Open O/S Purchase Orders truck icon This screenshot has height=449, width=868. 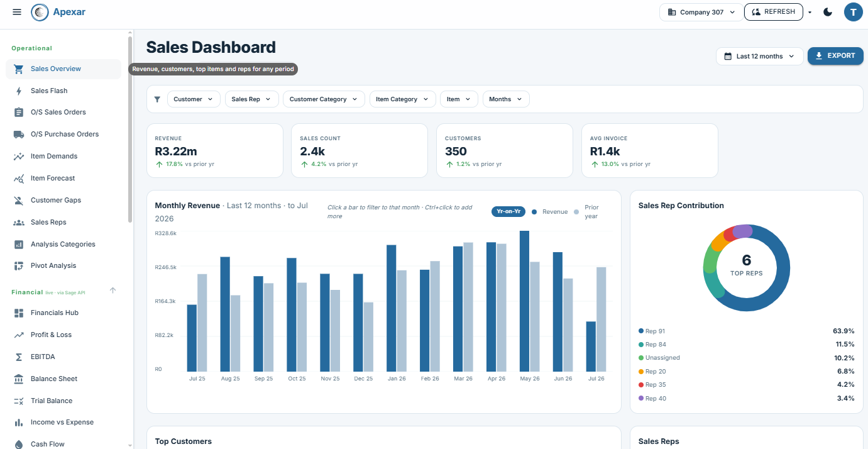coord(19,134)
